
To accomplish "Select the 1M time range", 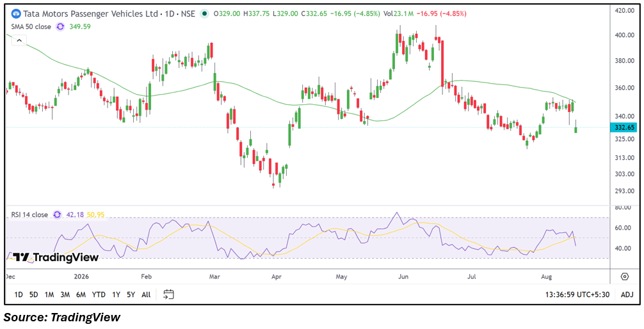I will [x=49, y=294].
